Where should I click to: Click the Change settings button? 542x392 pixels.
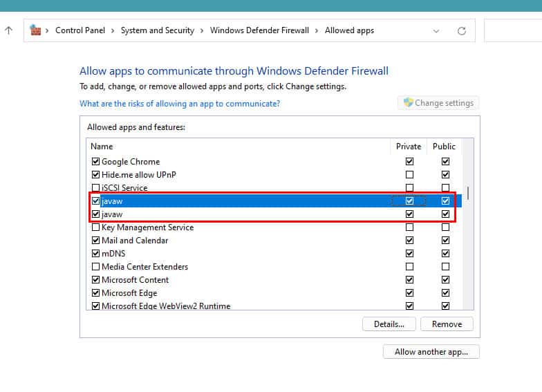438,102
